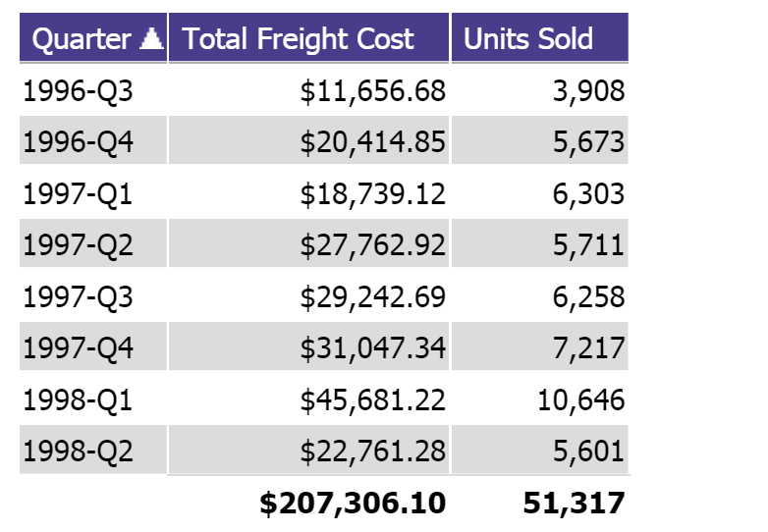Click the 7,217 units sold value
Image resolution: width=768 pixels, height=532 pixels.
(588, 348)
